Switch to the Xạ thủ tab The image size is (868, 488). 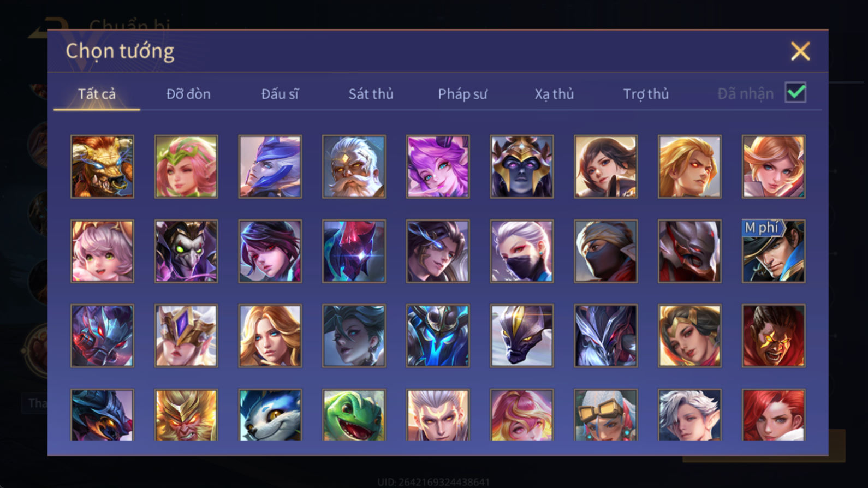coord(554,94)
